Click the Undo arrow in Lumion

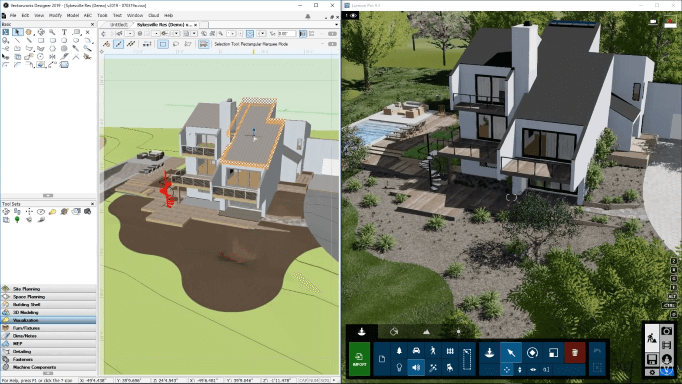click(x=597, y=351)
